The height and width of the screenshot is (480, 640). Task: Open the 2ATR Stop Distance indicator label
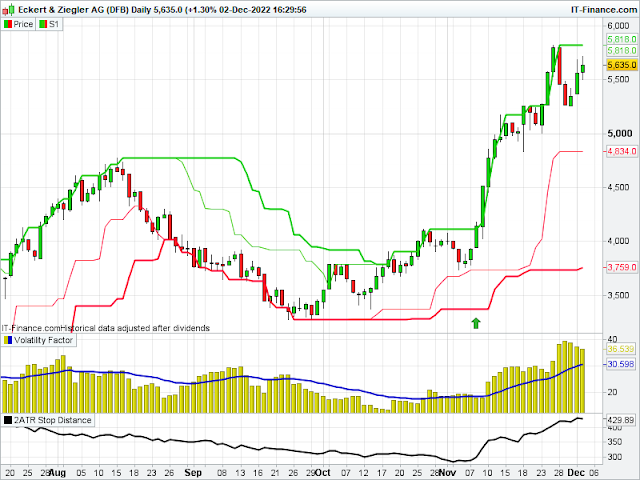click(x=47, y=420)
